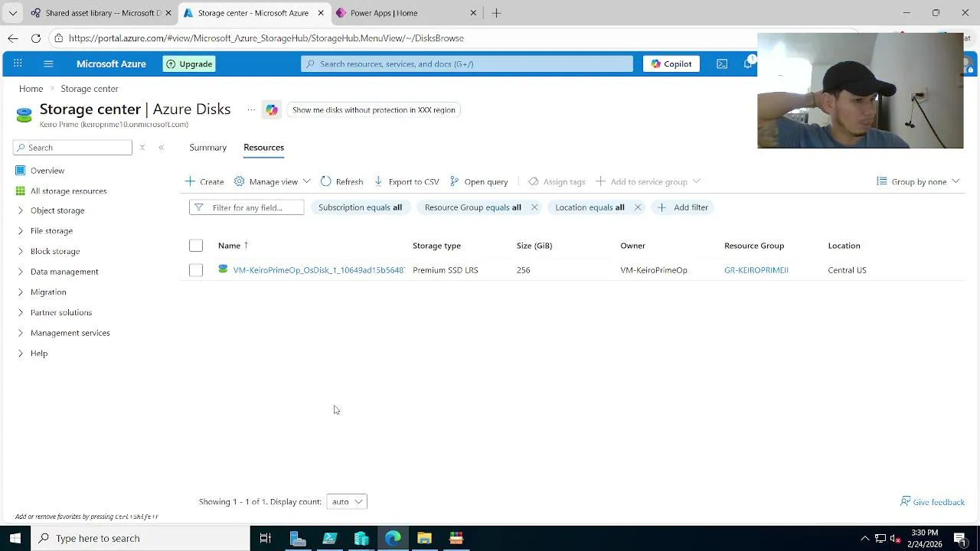The image size is (980, 551).
Task: Click the Assign tags button
Action: tap(557, 181)
